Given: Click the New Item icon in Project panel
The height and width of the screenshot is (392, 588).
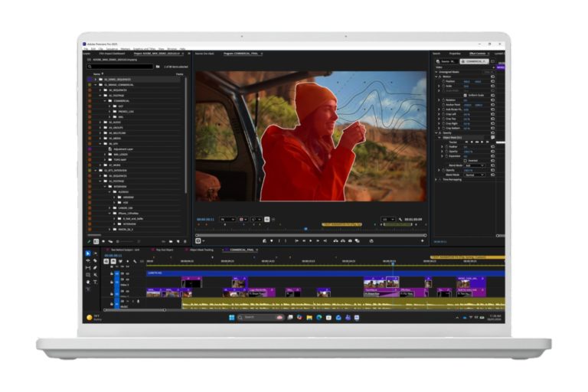Looking at the screenshot, I should [178, 242].
